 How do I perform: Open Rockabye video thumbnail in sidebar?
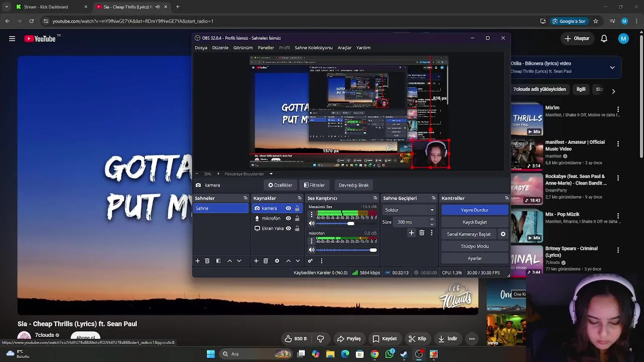click(x=527, y=189)
